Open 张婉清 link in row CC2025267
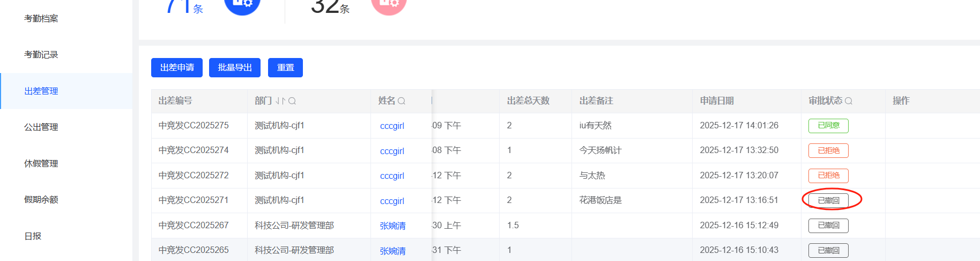Screen dimensions: 980x261 pos(393,226)
